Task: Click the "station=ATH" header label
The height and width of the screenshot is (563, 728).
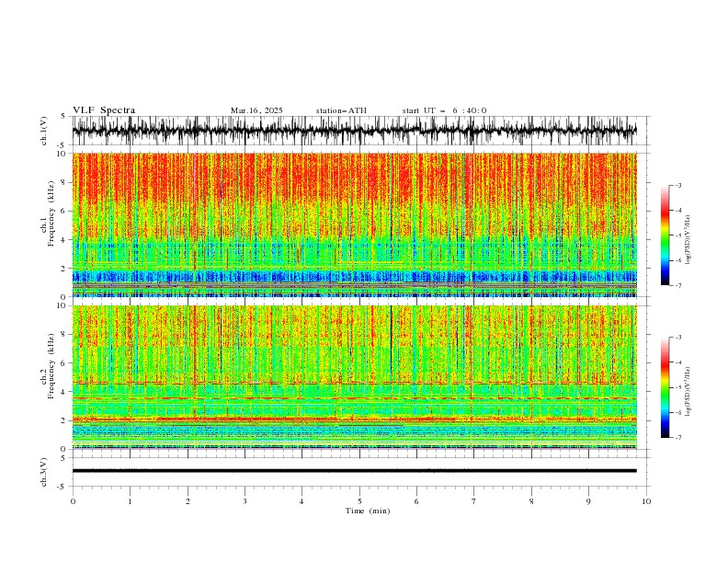Action: point(341,110)
